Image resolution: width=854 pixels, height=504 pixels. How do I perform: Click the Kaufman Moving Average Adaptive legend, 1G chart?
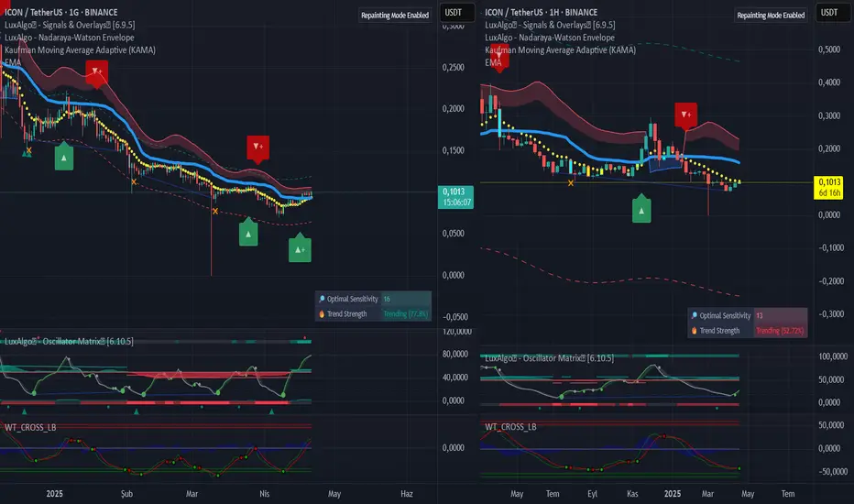[80, 49]
